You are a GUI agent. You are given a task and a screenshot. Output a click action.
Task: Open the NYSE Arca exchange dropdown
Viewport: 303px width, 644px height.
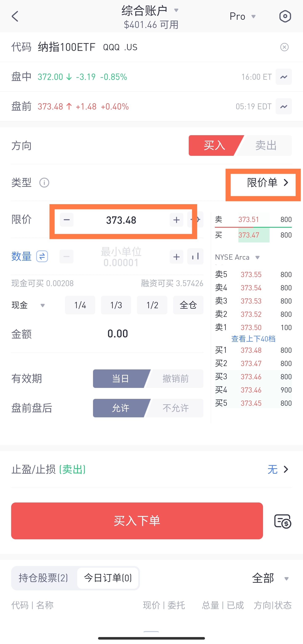237,257
